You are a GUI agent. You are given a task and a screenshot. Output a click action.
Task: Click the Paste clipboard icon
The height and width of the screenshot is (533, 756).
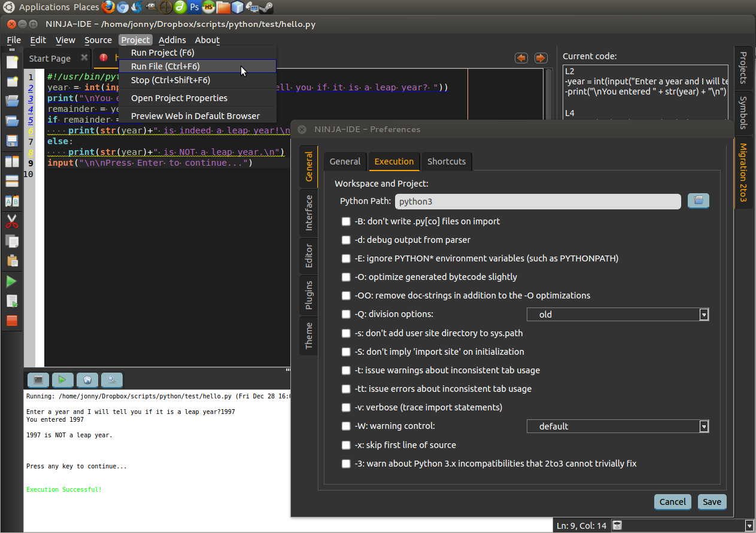click(x=12, y=261)
